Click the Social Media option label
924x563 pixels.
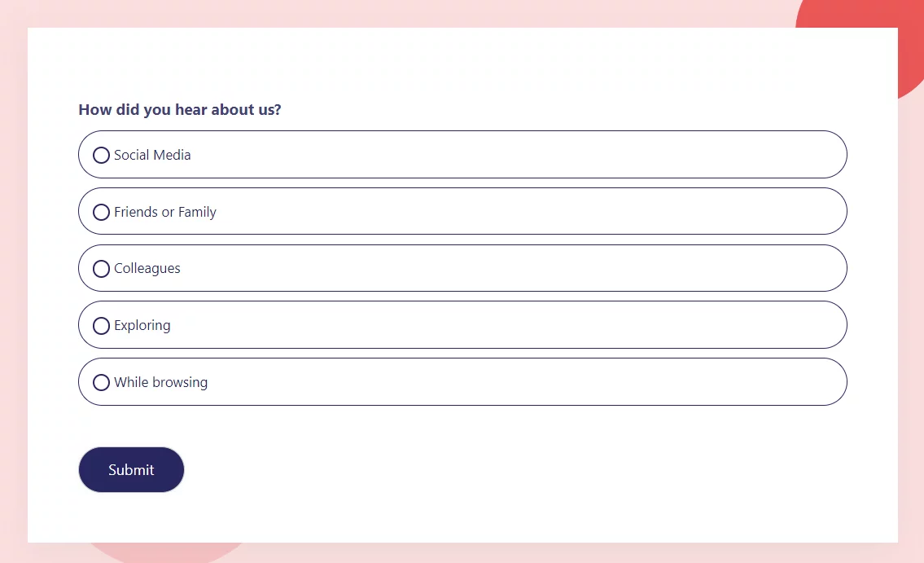coord(153,155)
